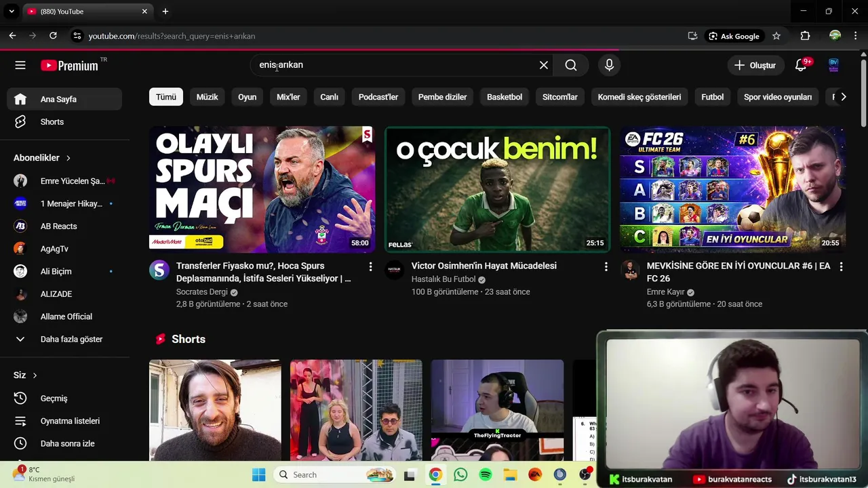
Task: Open Ana Sayfa in sidebar
Action: 65,99
